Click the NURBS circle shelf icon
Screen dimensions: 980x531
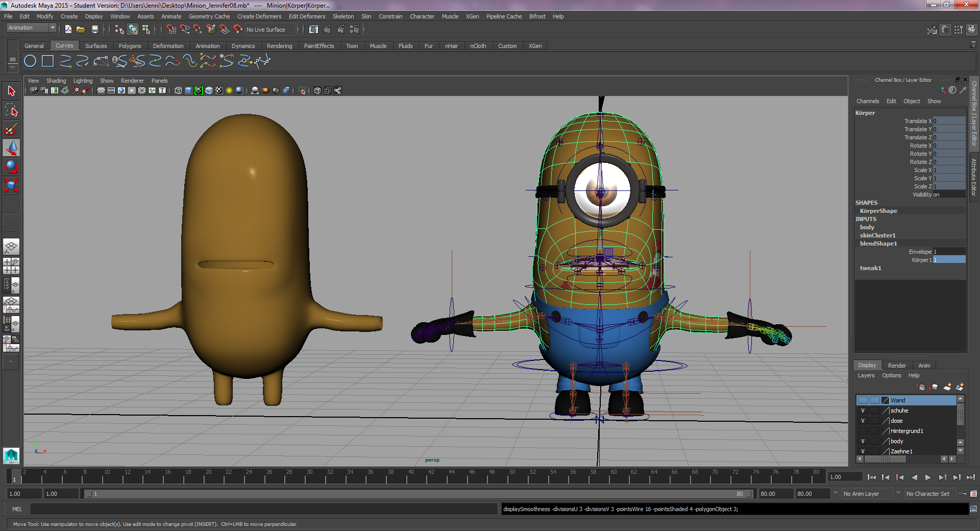[x=30, y=61]
